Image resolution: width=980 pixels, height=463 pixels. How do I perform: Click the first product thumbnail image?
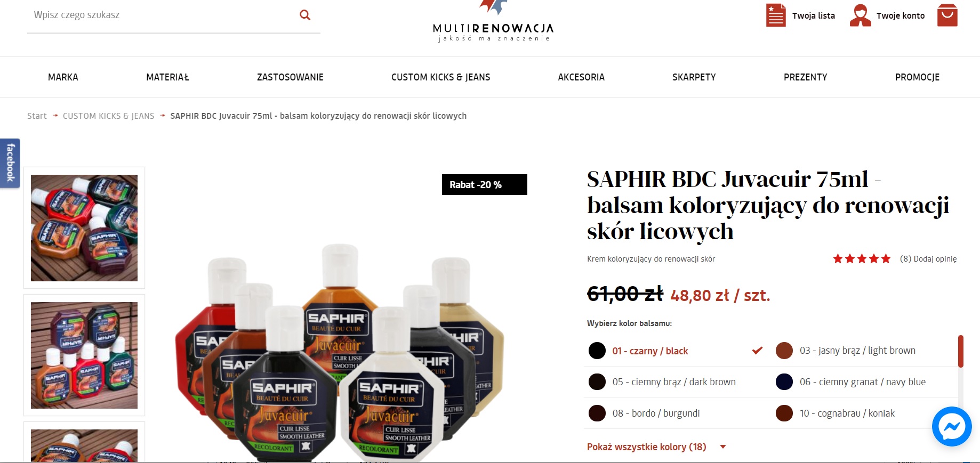click(84, 228)
